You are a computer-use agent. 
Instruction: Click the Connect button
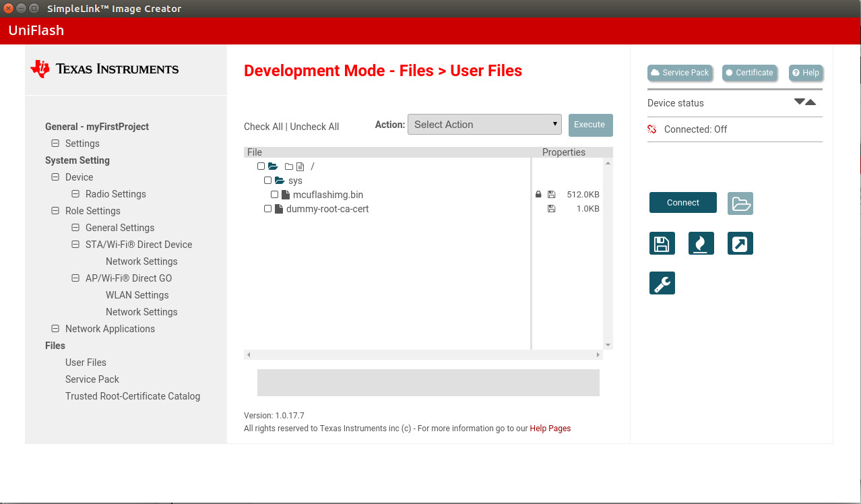click(x=683, y=202)
